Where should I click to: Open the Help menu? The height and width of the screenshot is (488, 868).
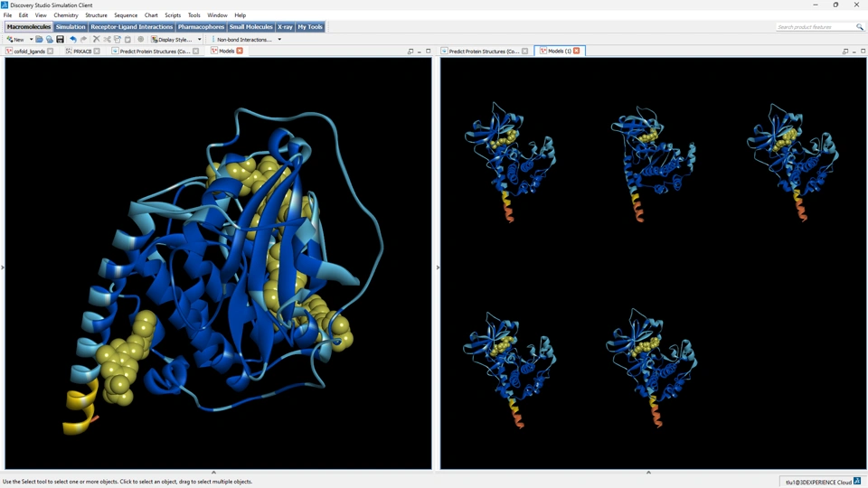coord(241,15)
